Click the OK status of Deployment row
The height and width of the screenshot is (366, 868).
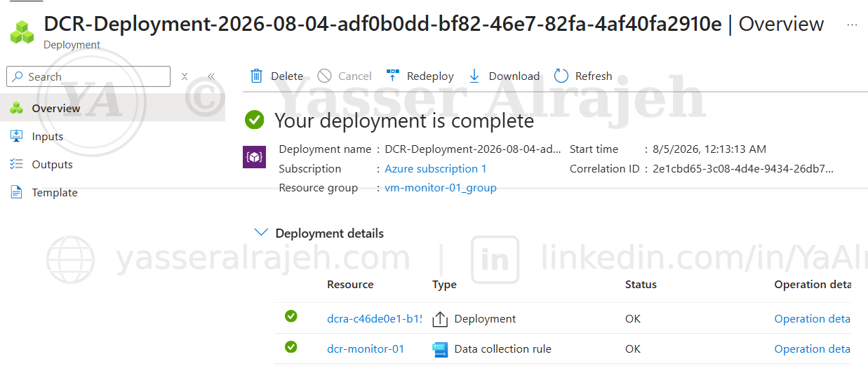[633, 318]
